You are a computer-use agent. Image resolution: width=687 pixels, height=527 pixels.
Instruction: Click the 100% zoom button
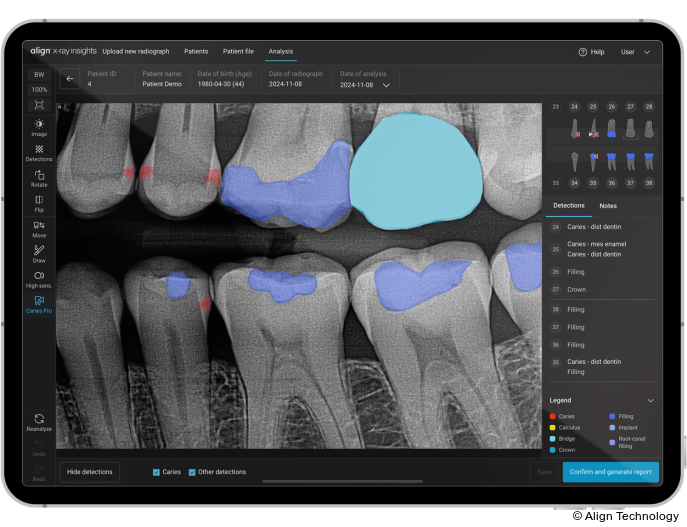pos(39,89)
